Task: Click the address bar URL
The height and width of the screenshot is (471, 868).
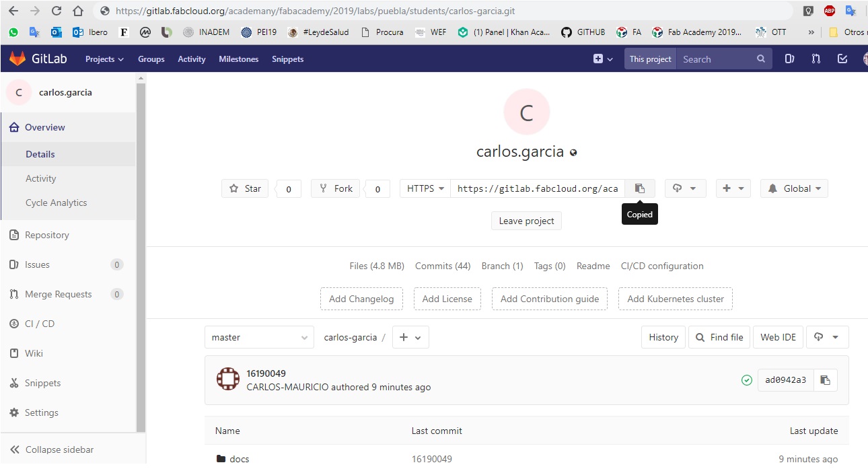Action: click(x=316, y=11)
